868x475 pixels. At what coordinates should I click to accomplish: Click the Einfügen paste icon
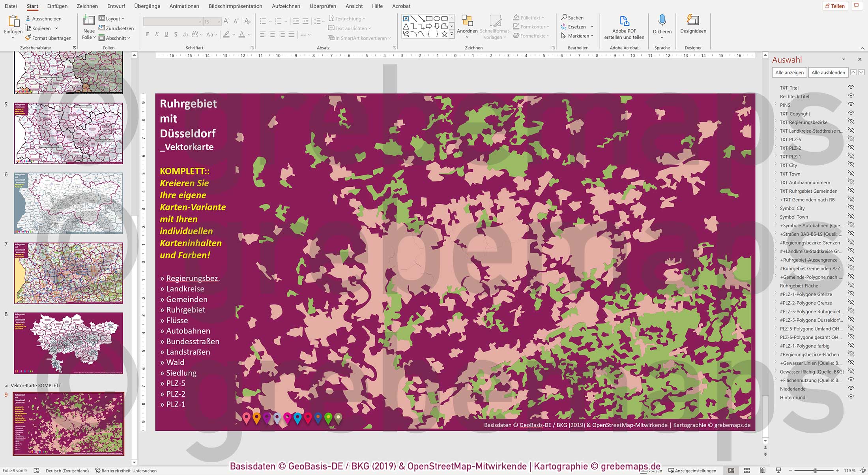click(13, 21)
